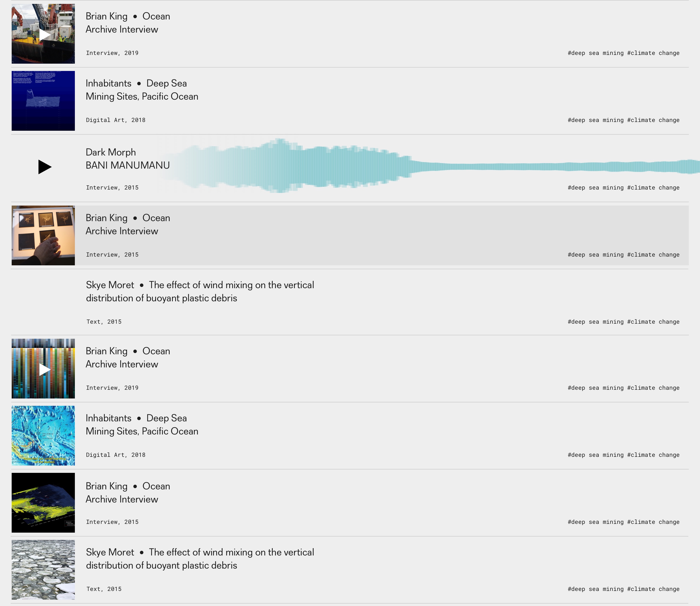This screenshot has height=606, width=700.
Task: Open the Brian King title beside stripes video
Action: click(x=128, y=357)
